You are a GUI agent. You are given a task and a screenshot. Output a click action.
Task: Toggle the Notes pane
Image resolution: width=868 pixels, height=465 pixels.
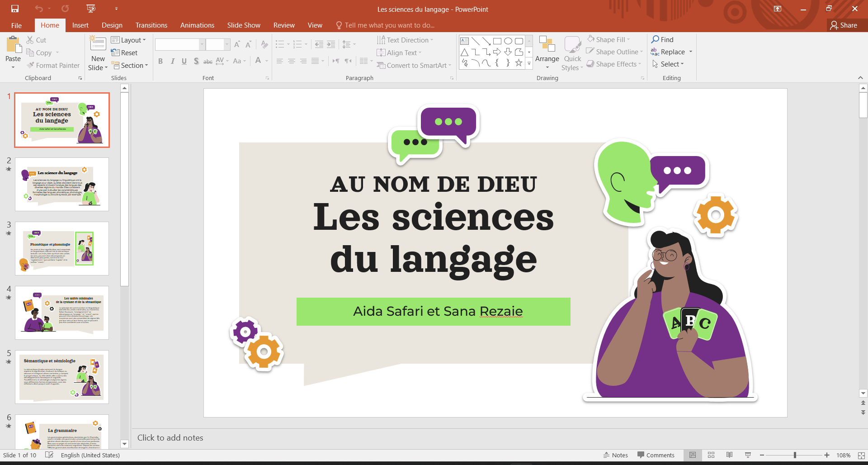pyautogui.click(x=616, y=455)
